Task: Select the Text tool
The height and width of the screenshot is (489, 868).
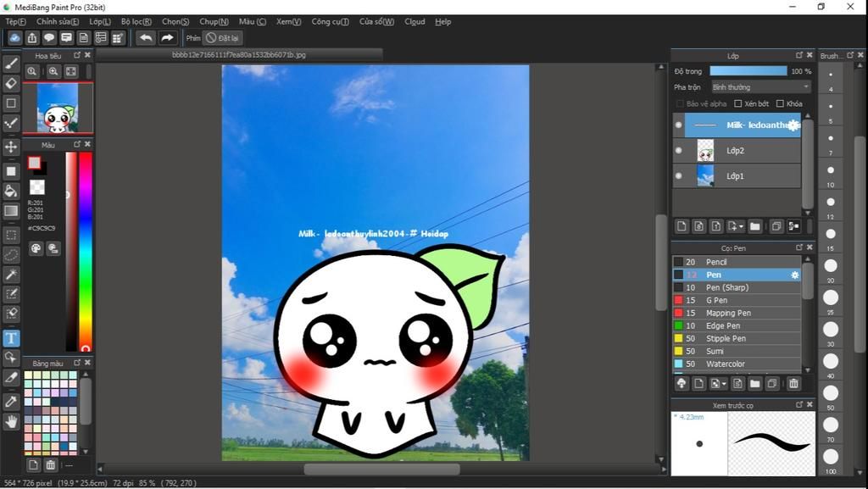Action: (x=11, y=338)
